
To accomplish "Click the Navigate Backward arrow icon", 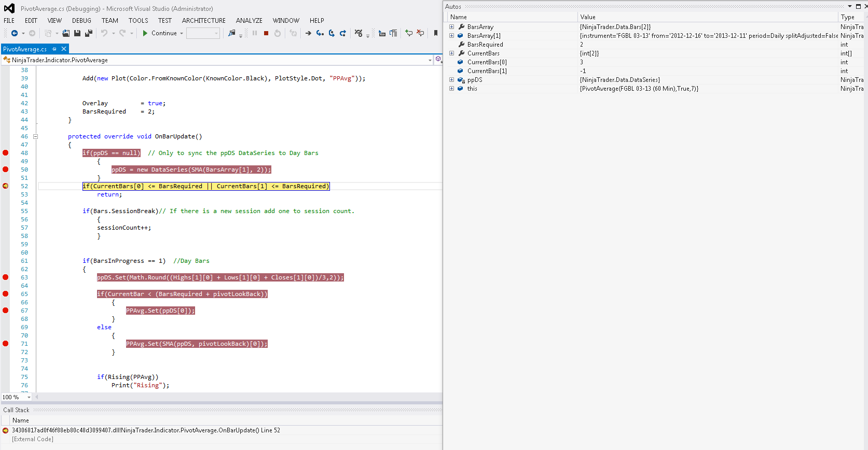I will (15, 33).
